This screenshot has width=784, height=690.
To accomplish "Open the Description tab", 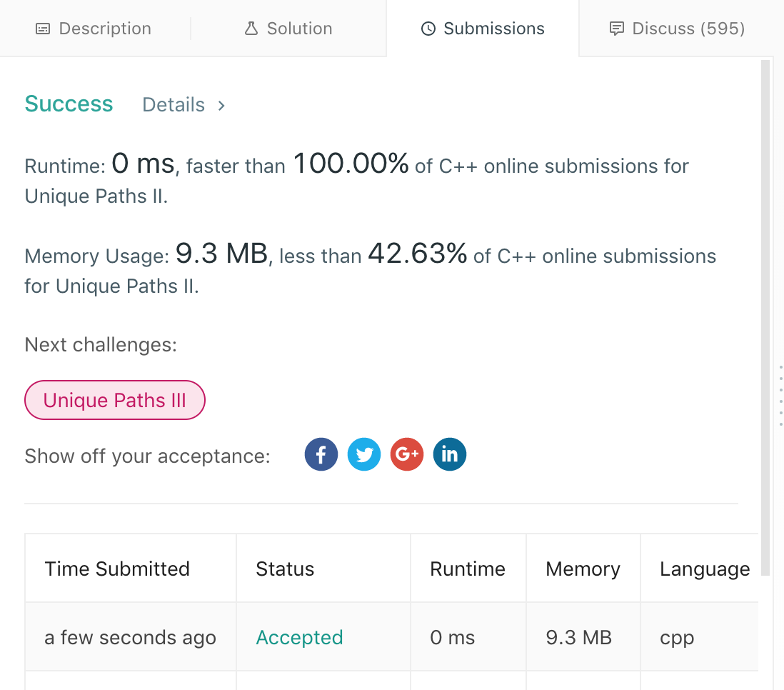I will click(x=94, y=29).
